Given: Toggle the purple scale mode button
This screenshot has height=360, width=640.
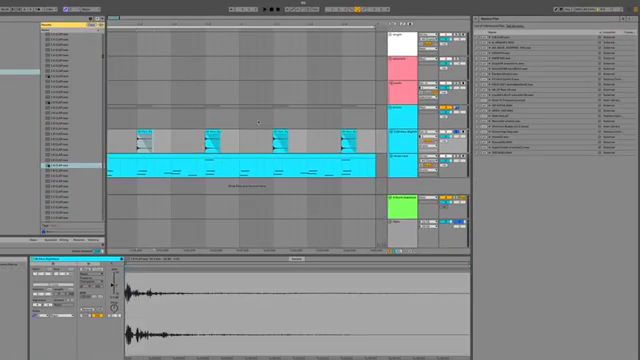Looking at the screenshot, I should point(65,9).
